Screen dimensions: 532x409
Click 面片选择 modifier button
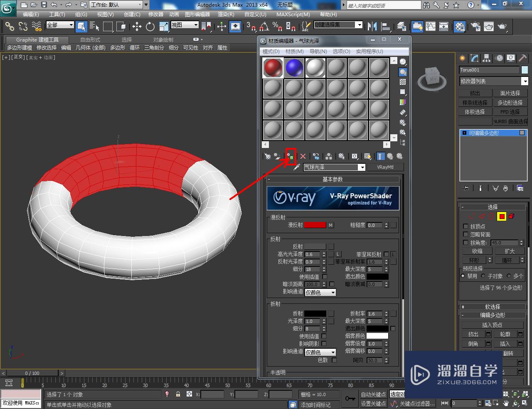[x=510, y=93]
